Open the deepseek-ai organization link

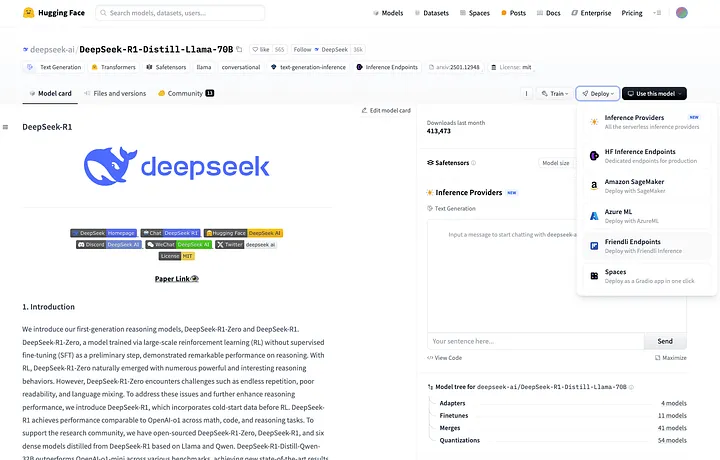[52, 50]
